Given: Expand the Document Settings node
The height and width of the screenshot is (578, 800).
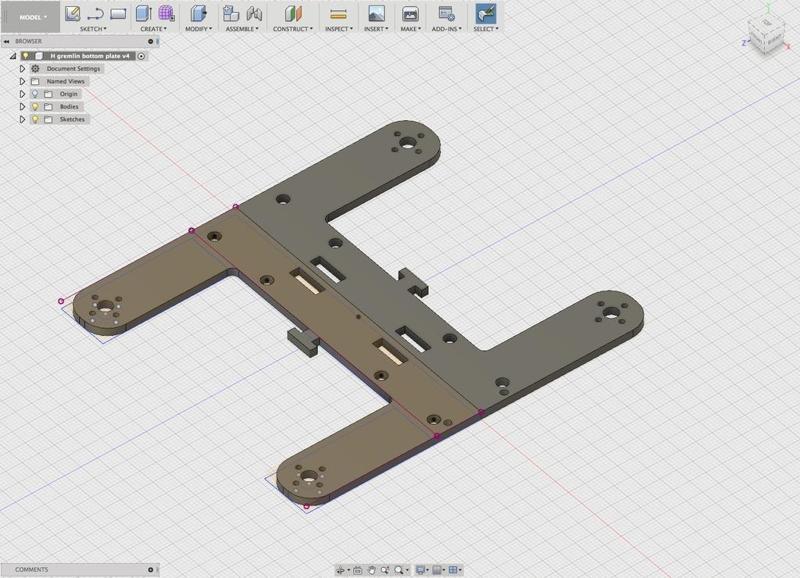Looking at the screenshot, I should [x=22, y=68].
